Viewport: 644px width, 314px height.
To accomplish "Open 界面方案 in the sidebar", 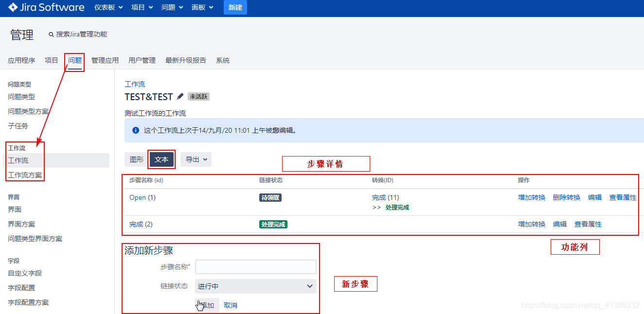I will [x=21, y=224].
